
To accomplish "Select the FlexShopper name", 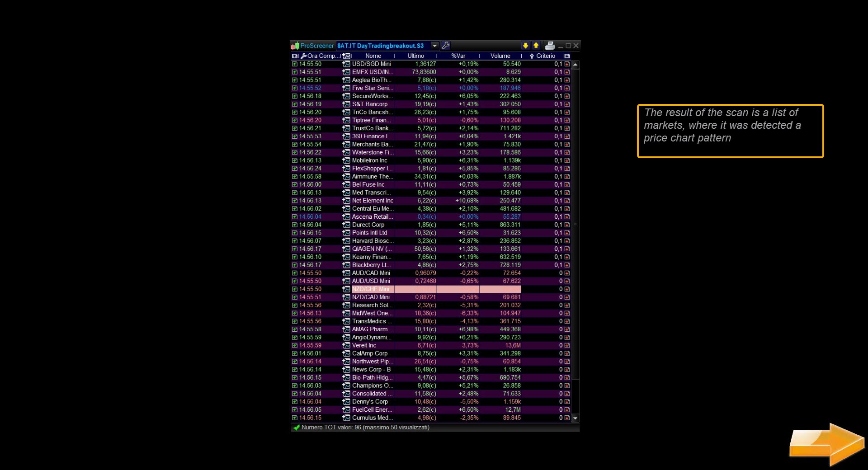I will 372,169.
